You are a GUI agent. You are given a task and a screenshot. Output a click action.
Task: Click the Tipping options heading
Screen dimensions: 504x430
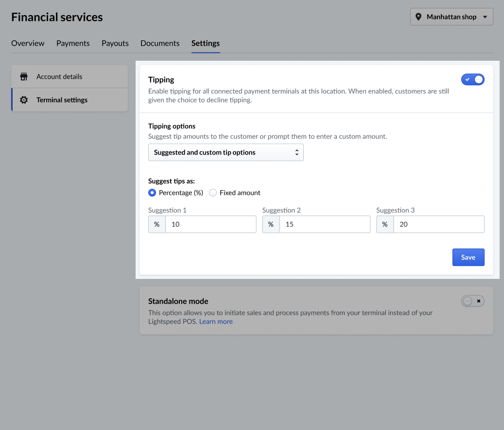coord(172,126)
